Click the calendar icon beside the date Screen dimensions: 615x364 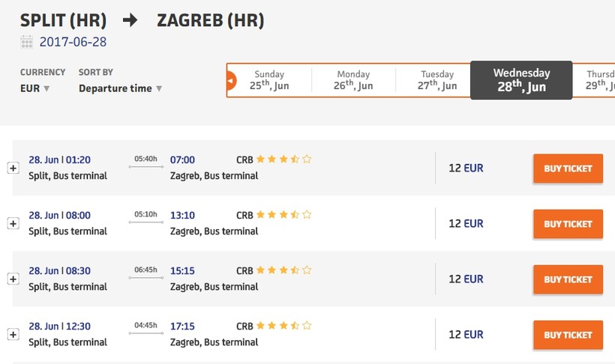[x=27, y=42]
